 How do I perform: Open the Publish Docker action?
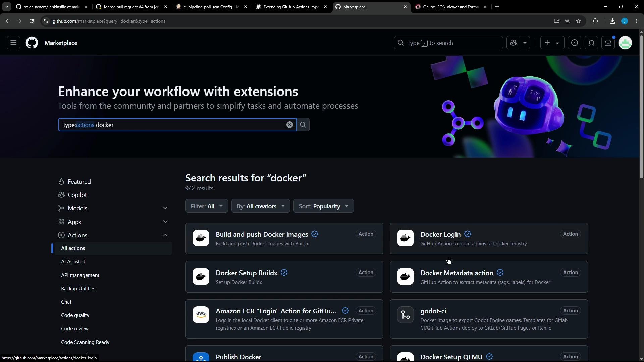238,357
